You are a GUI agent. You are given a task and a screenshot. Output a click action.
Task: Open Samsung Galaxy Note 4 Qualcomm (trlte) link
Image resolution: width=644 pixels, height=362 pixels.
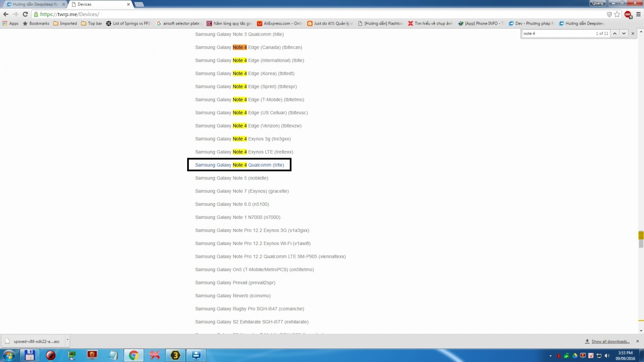[x=239, y=165]
